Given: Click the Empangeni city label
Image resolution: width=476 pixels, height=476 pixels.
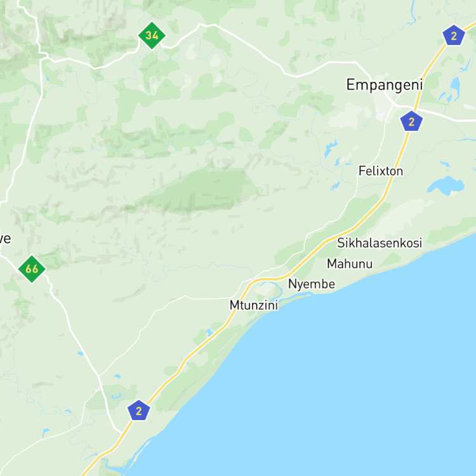Looking at the screenshot, I should (385, 85).
